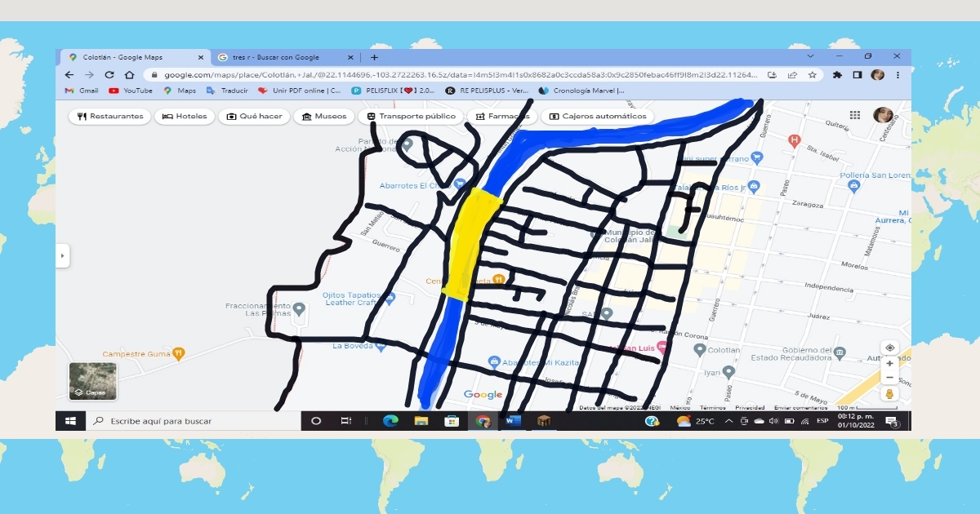The width and height of the screenshot is (980, 514).
Task: Bookmark this page with star icon
Action: [x=813, y=74]
